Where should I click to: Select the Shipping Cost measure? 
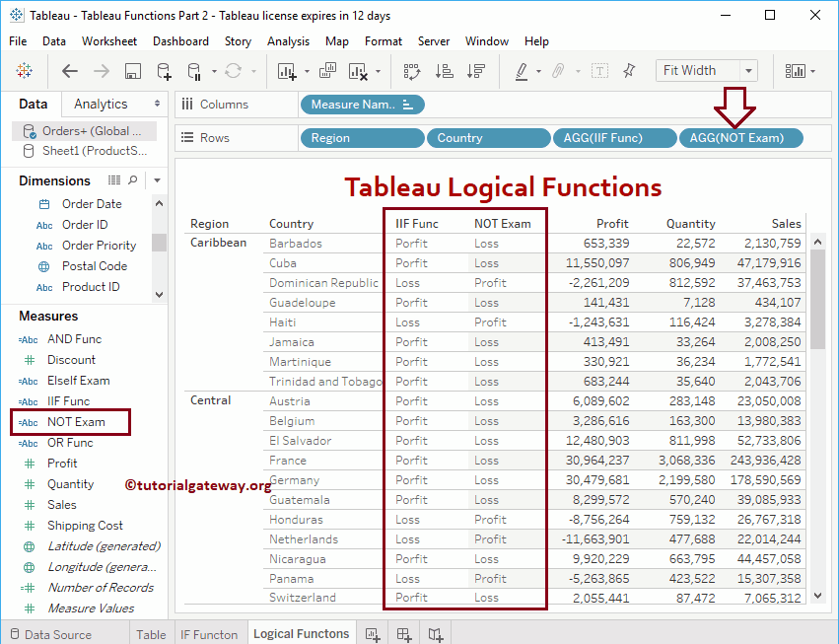coord(85,525)
